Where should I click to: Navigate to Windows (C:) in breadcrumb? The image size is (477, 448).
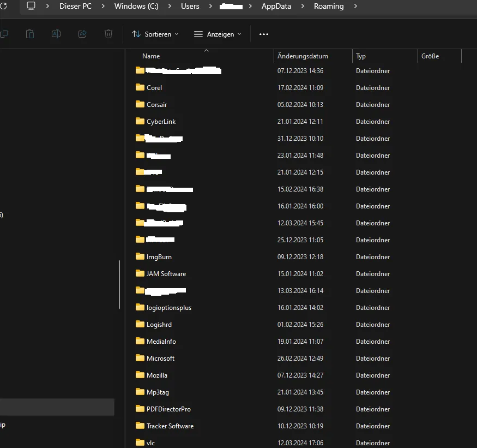point(136,6)
